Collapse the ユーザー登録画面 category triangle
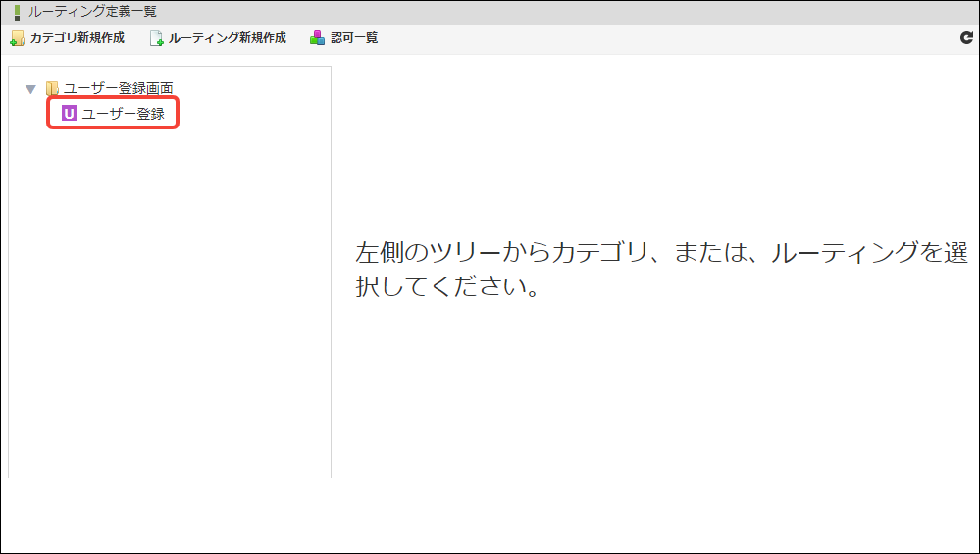980x554 pixels. pos(30,89)
